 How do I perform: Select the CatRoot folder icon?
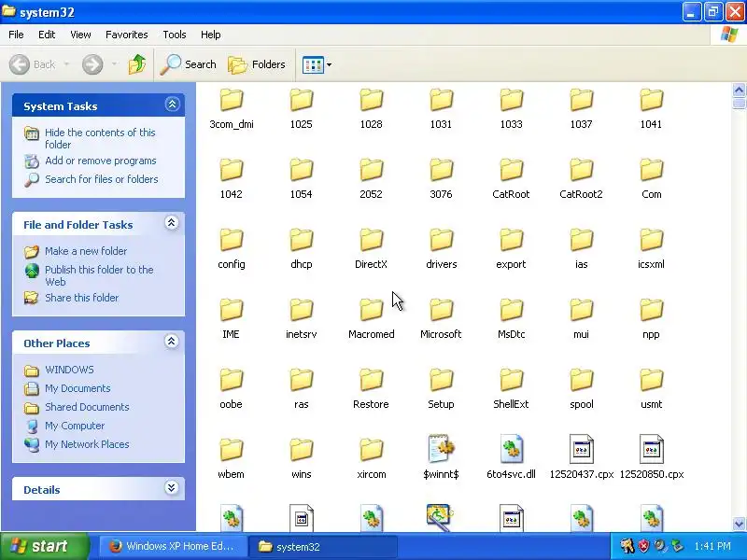(x=511, y=170)
